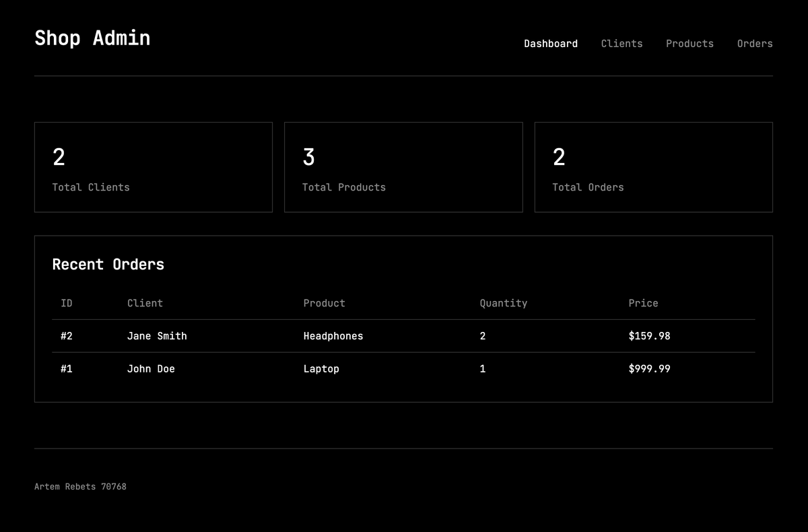Select order ID #1 cell
The width and height of the screenshot is (808, 532).
(67, 369)
